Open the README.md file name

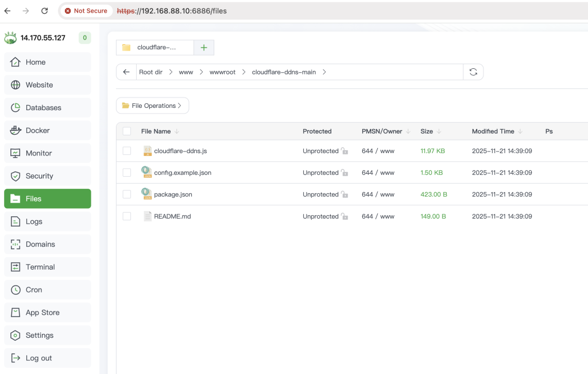click(172, 216)
